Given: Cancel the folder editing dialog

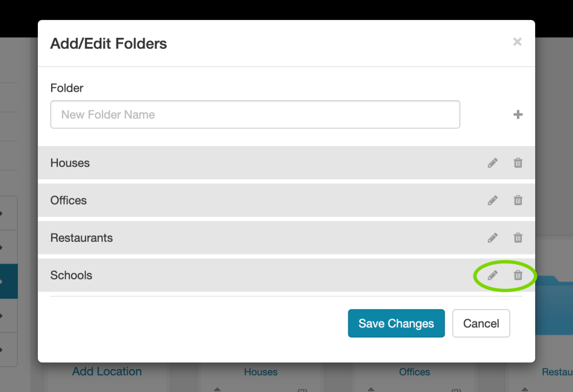Looking at the screenshot, I should tap(481, 324).
